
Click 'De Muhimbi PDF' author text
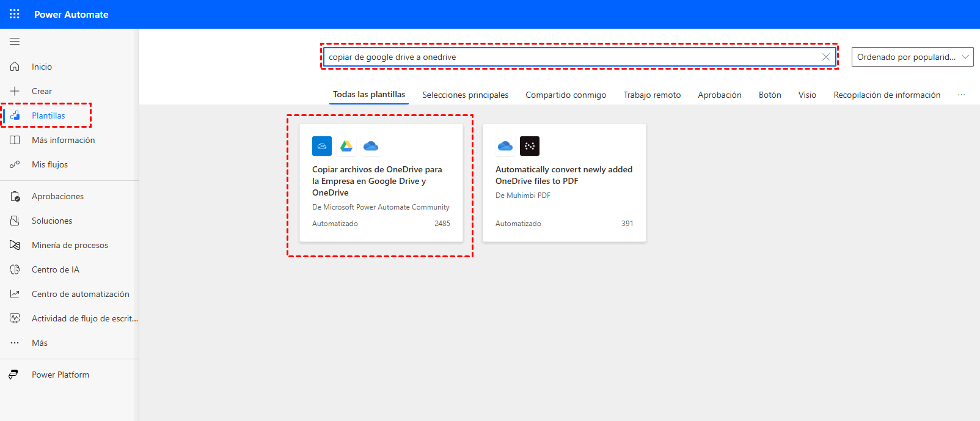click(523, 196)
